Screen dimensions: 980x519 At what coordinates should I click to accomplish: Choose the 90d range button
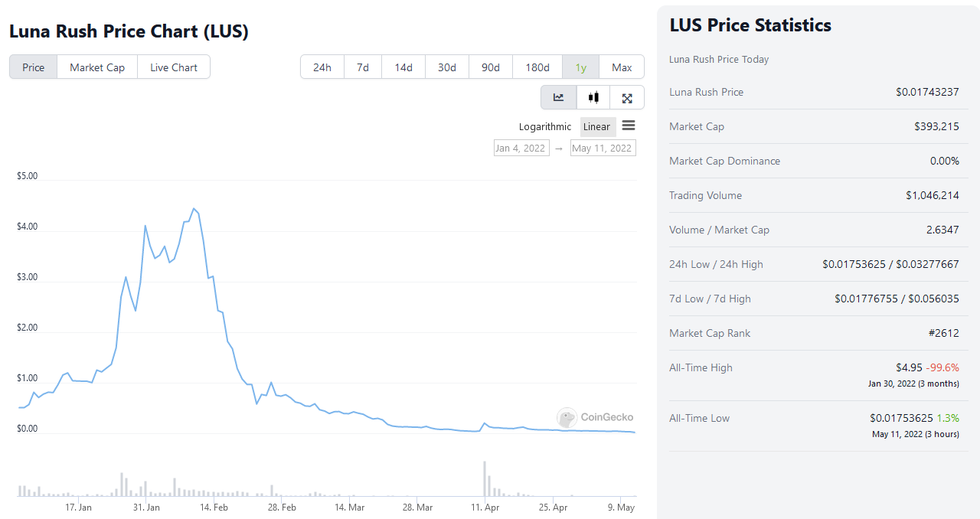coord(491,67)
